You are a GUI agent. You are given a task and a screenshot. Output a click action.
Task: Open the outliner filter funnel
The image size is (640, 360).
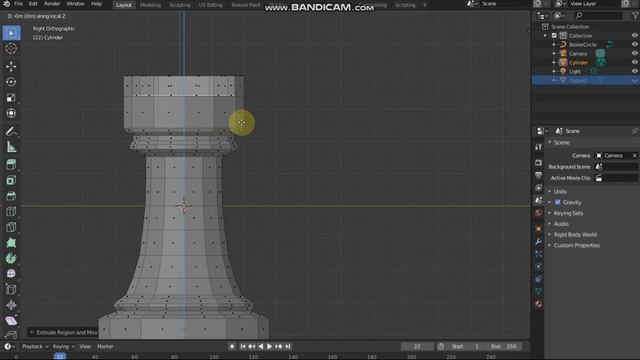tap(635, 16)
